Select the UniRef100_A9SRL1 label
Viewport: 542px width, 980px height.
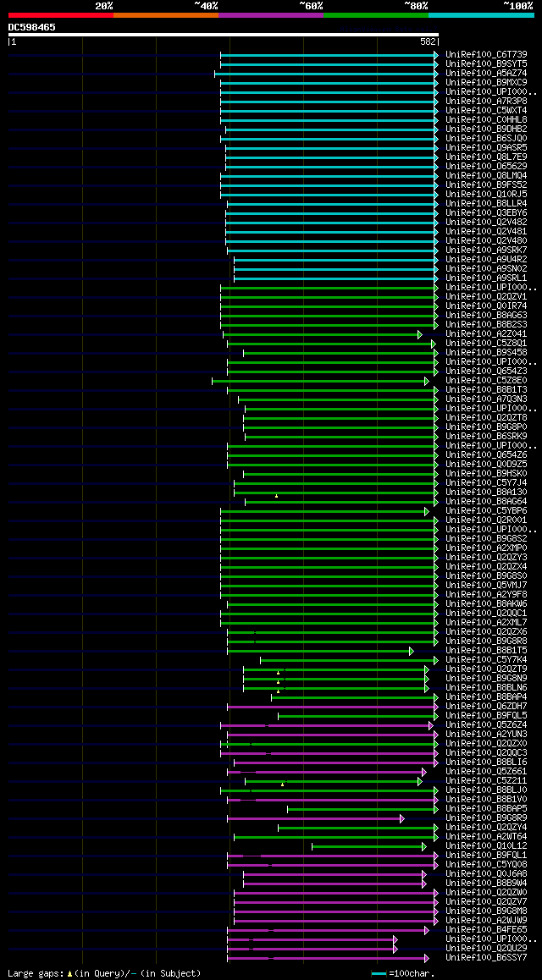pyautogui.click(x=486, y=278)
